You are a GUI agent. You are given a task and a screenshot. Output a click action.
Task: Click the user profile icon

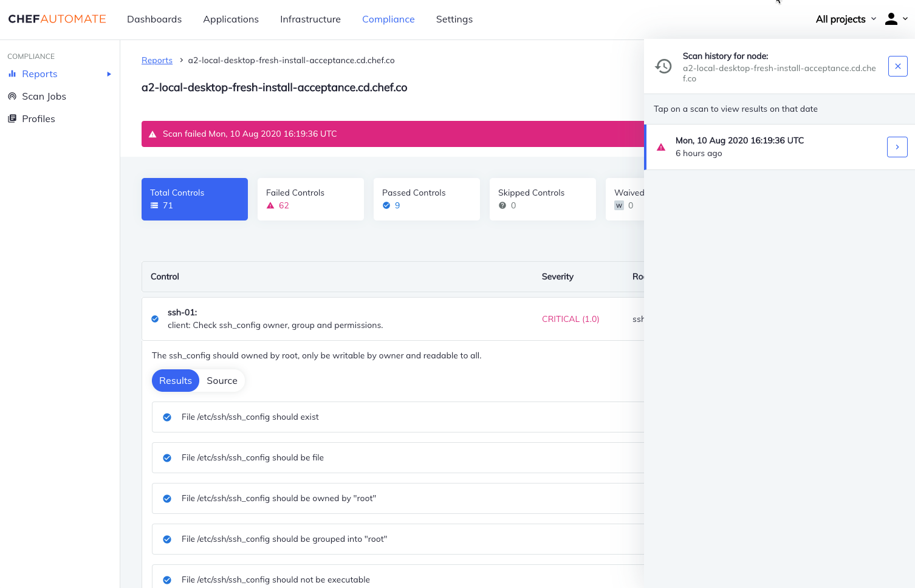coord(891,19)
